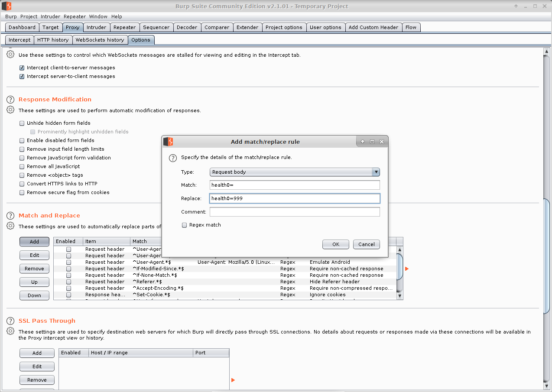Tick the Regex match checkbox in the dialog
The height and width of the screenshot is (392, 552).
(184, 225)
